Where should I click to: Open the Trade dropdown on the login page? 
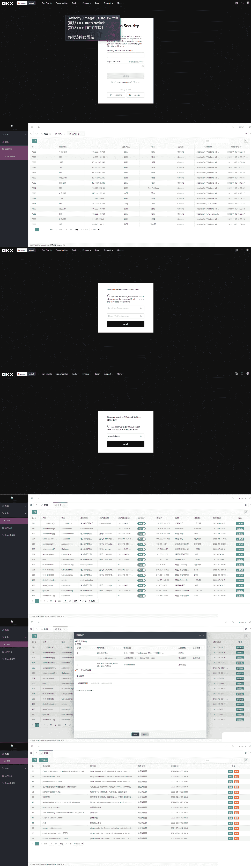click(x=75, y=3)
